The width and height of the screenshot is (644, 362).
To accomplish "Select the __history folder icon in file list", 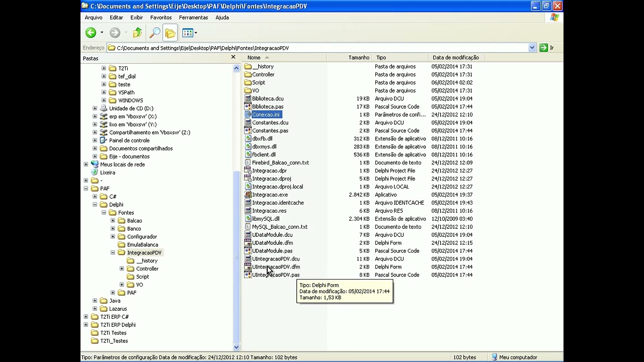I will tap(248, 66).
